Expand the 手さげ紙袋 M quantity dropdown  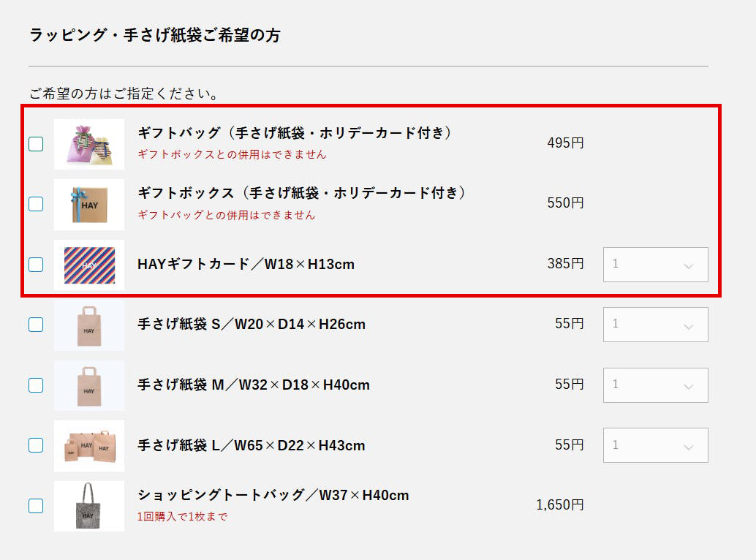point(655,385)
